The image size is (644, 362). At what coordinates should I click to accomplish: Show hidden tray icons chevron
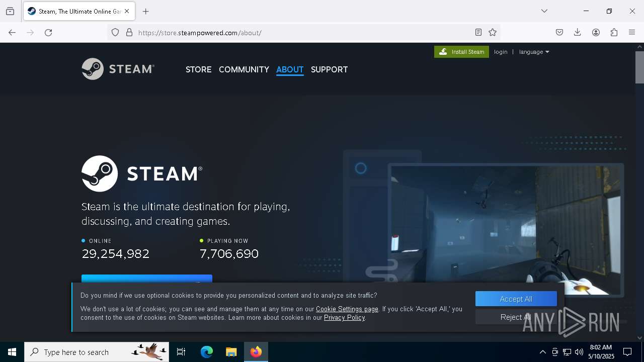(542, 352)
